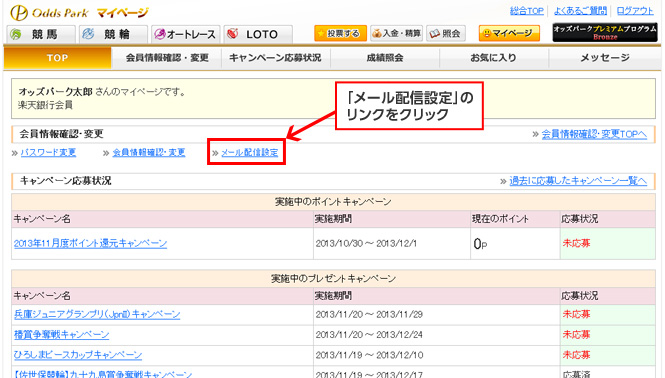Open the 競馬 horse racing section
This screenshot has height=378, width=665.
41,34
